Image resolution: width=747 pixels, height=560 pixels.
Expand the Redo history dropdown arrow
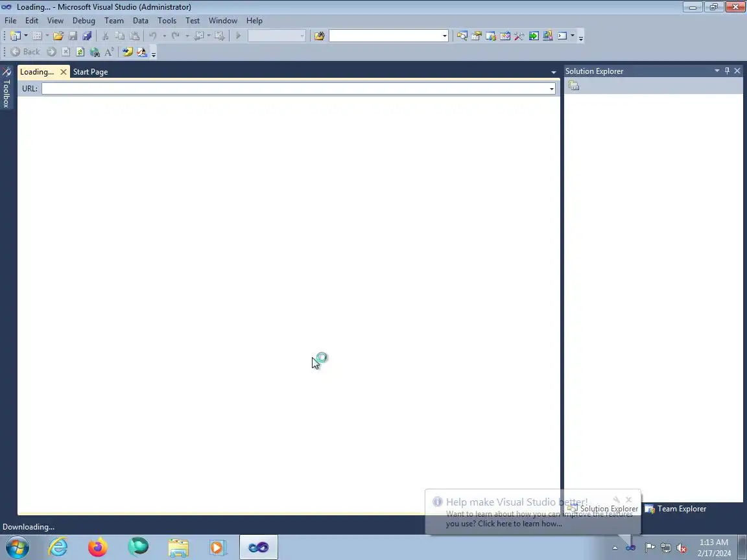(x=187, y=36)
